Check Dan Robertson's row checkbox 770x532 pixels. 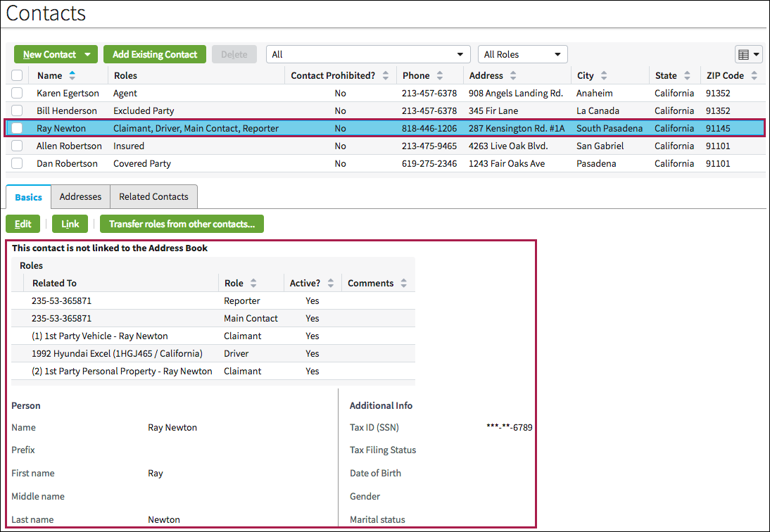click(17, 163)
